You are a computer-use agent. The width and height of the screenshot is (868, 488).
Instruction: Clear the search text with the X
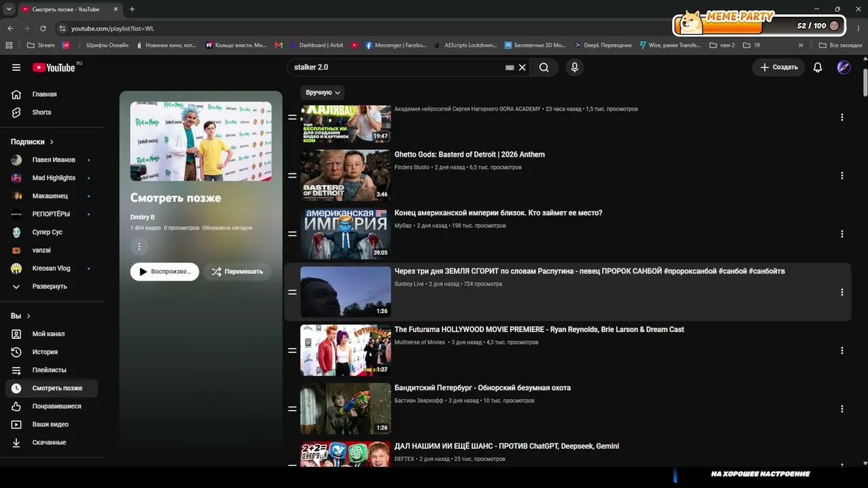(x=522, y=68)
